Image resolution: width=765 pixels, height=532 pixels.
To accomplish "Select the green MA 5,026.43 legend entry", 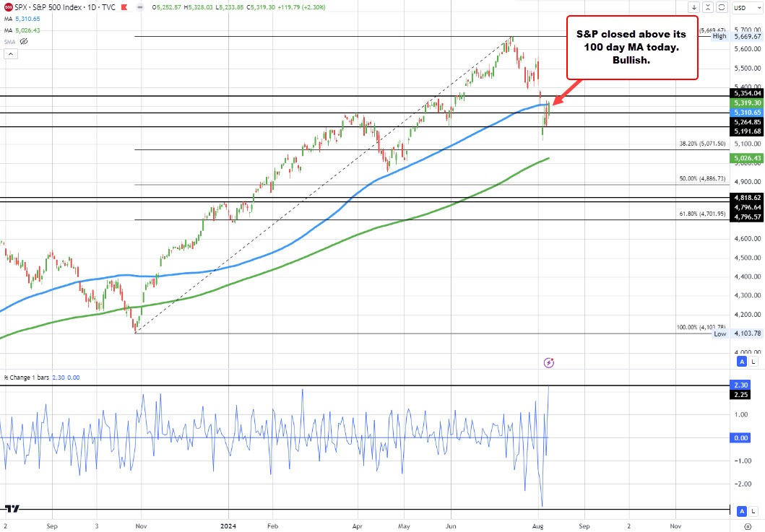I will [22, 30].
